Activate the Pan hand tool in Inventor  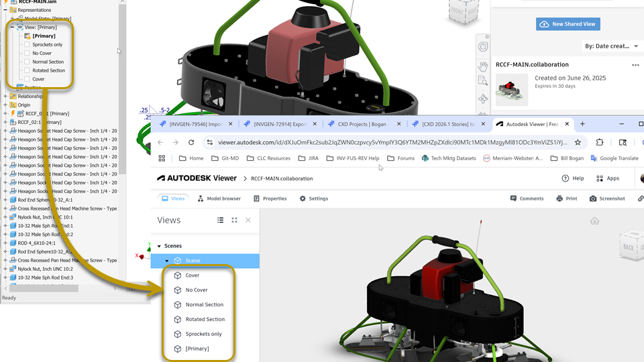click(483, 66)
